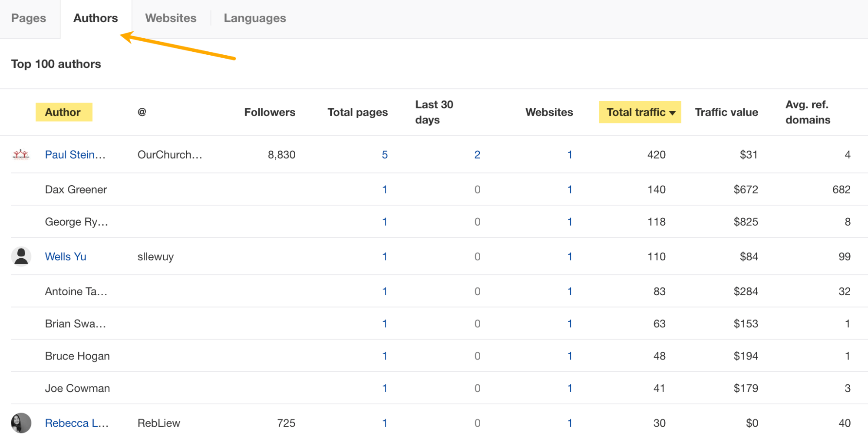Switch to the Pages tab

point(29,18)
